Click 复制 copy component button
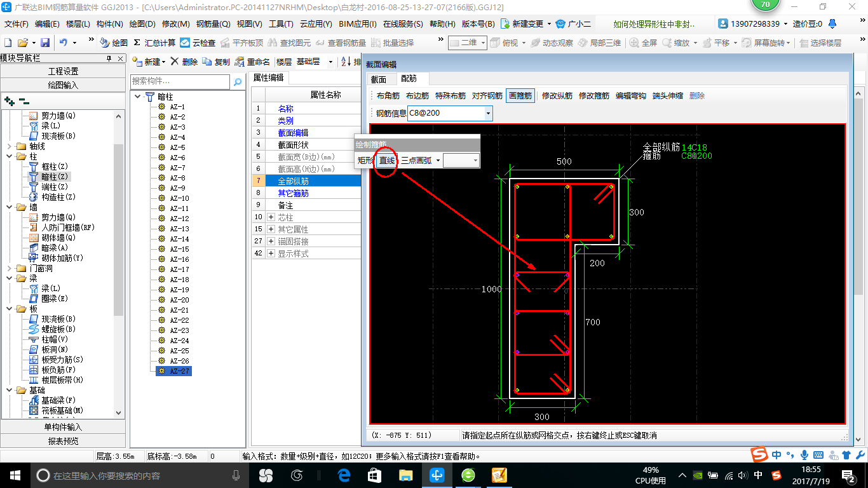 point(216,62)
